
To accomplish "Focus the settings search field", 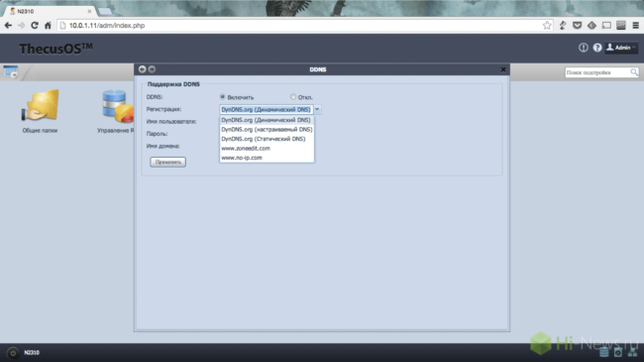I will point(597,72).
